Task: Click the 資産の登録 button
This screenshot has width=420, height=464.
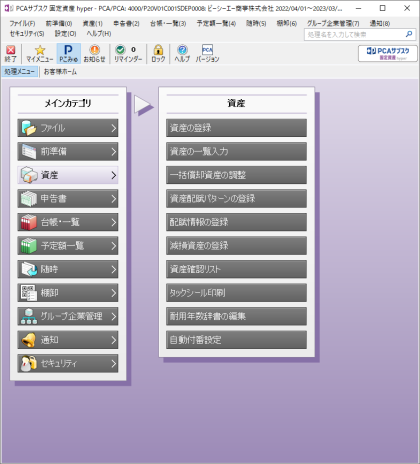Action: click(236, 128)
